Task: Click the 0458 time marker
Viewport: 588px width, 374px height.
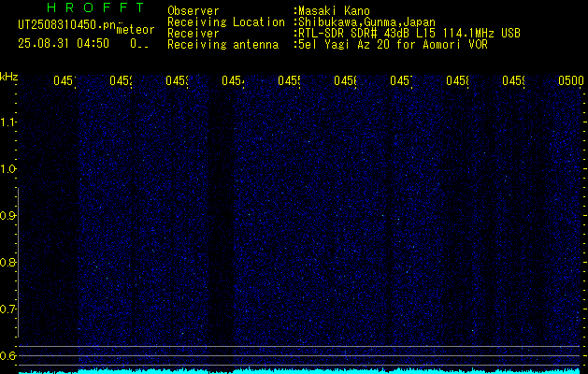Action: [x=457, y=80]
